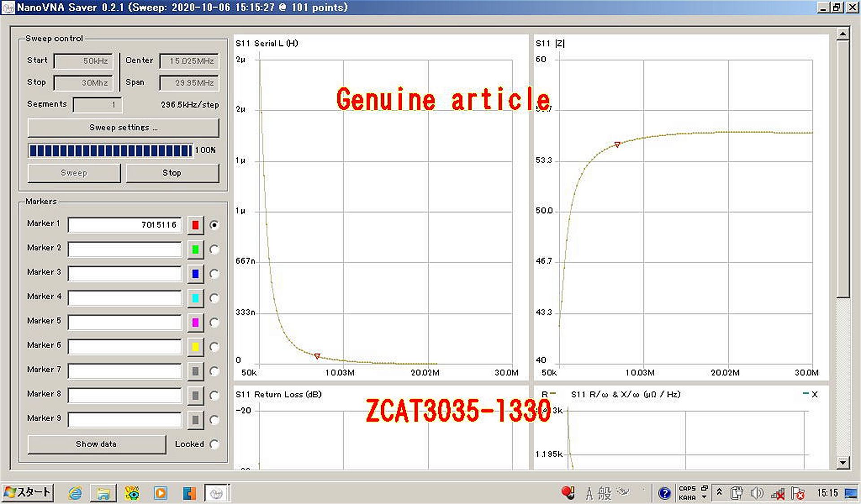The width and height of the screenshot is (861, 504).
Task: Click the red ball tray icon
Action: click(x=568, y=493)
